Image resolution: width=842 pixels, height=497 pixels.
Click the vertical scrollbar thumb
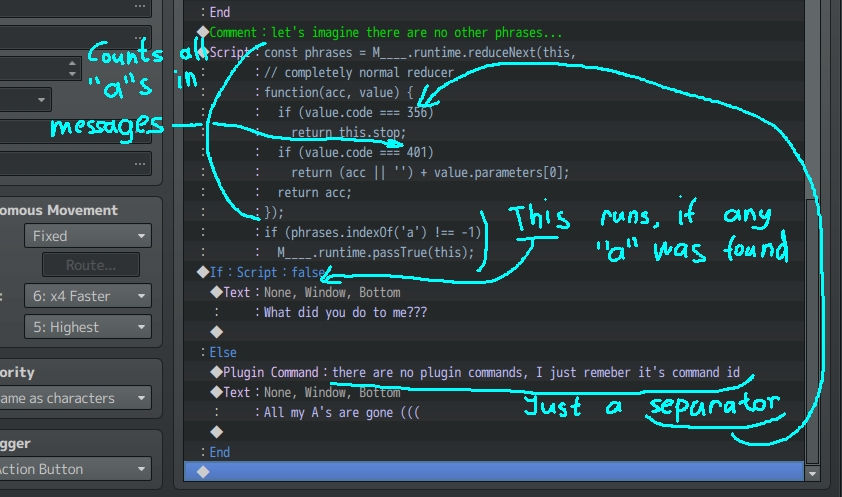pyautogui.click(x=812, y=331)
